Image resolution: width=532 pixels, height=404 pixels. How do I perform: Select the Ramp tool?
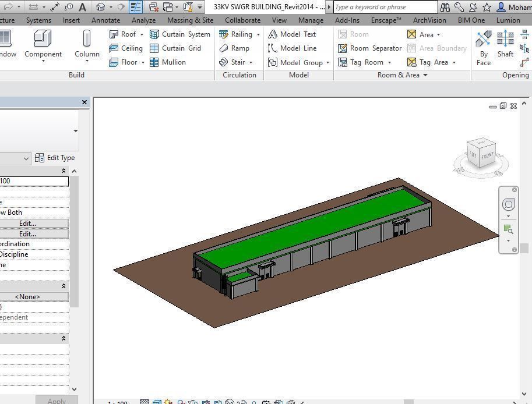234,48
